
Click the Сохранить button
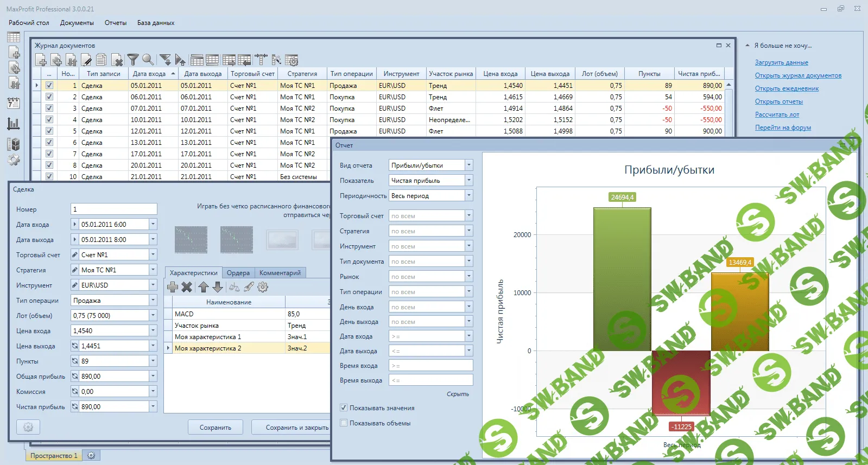(216, 428)
